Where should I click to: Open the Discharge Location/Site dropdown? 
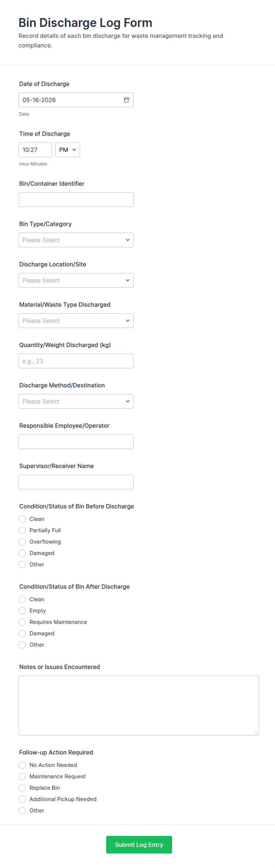click(76, 281)
